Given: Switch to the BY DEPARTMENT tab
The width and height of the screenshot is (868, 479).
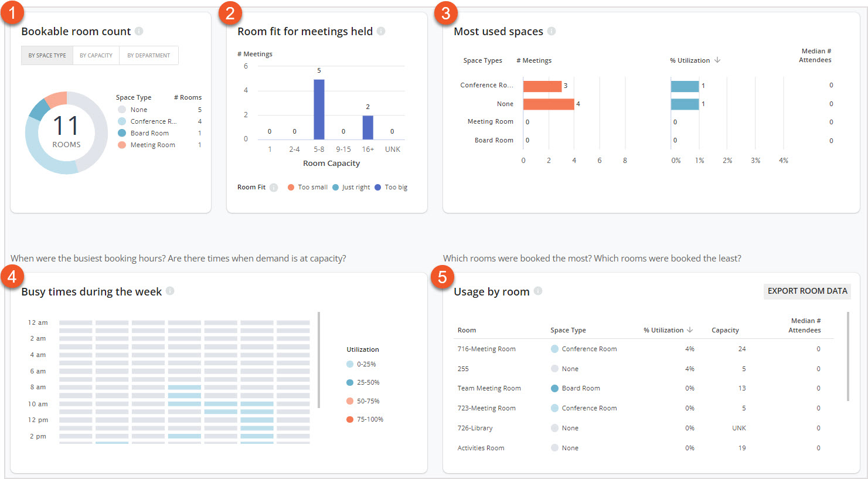Looking at the screenshot, I should [x=148, y=55].
